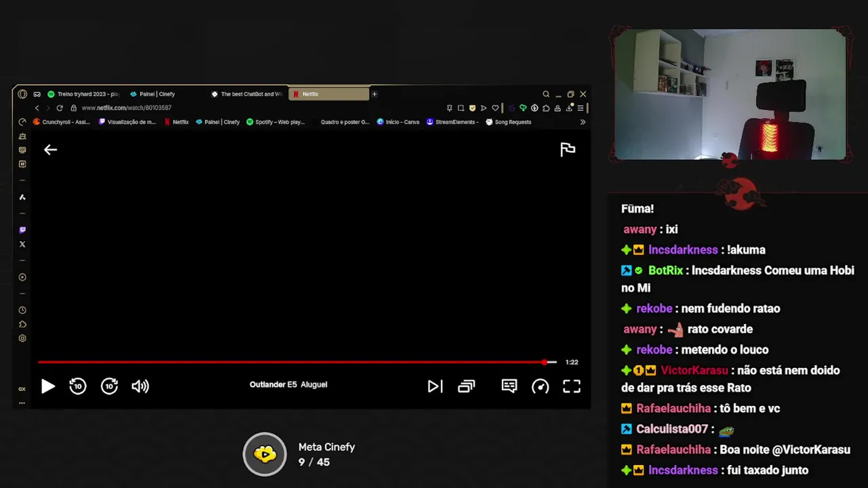
Task: Open the browser main menu
Action: pyautogui.click(x=580, y=108)
